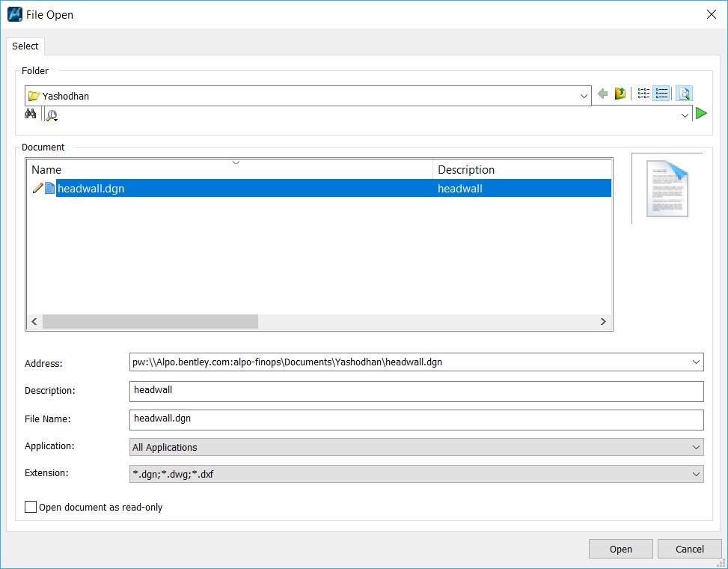728x569 pixels.
Task: Select headwall.dgn in the document list
Action: pos(91,189)
